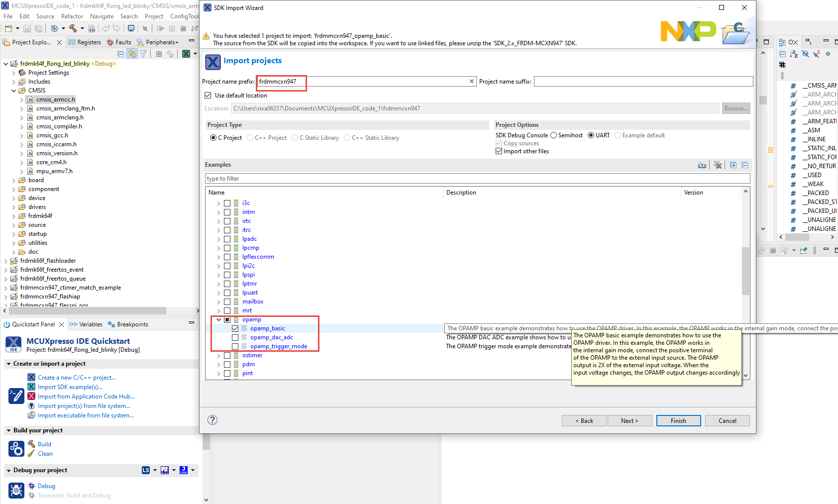Screen dimensions: 838x504
Task: Expand the lpadc examples tree node
Action: pos(218,239)
